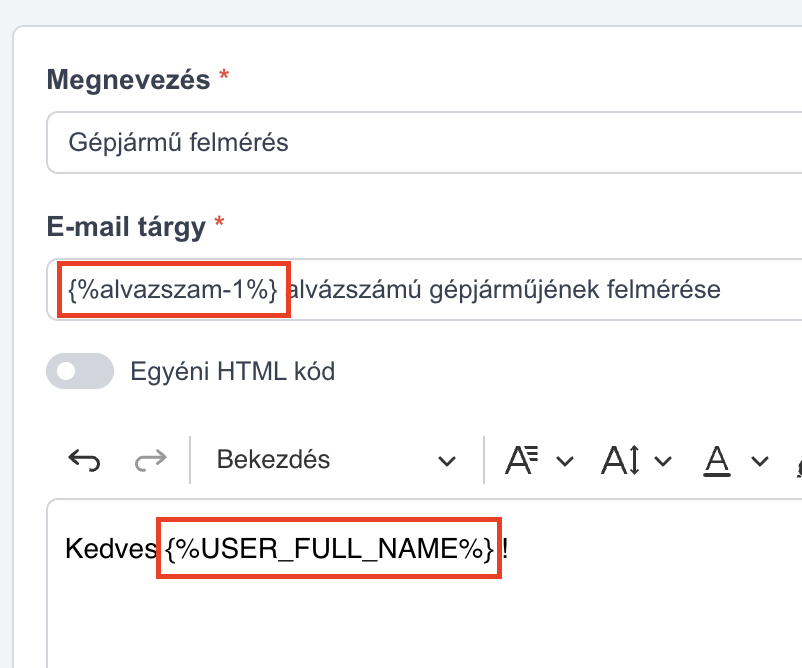The image size is (802, 668).
Task: Click the {%USER_FULL_NAME%} placeholder in the editor
Action: tap(330, 548)
